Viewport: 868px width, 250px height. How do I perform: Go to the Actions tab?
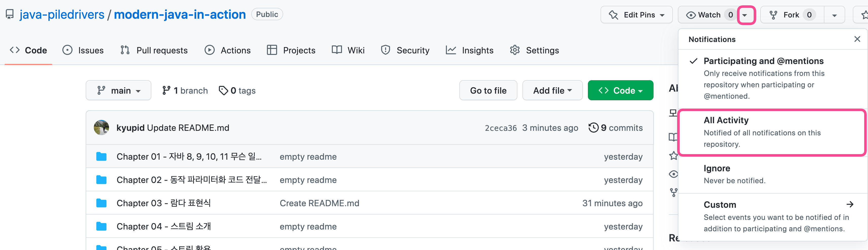point(228,50)
